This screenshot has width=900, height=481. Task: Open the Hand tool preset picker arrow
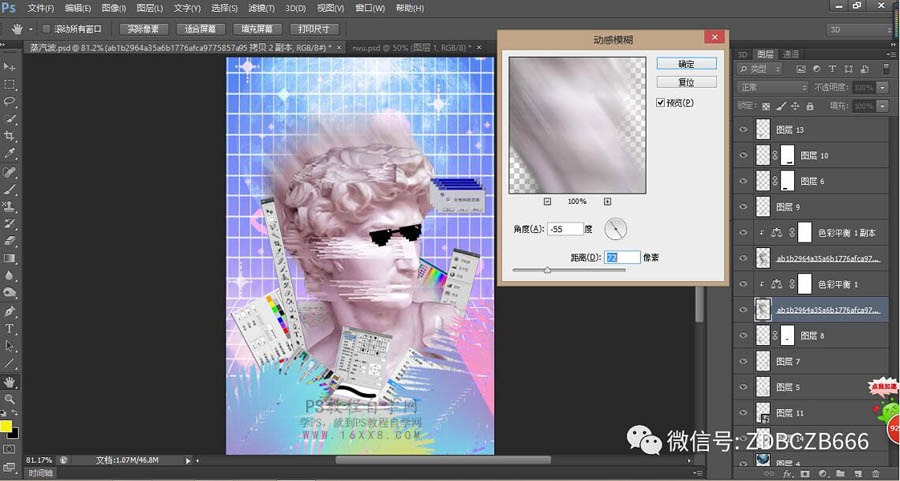pos(30,29)
